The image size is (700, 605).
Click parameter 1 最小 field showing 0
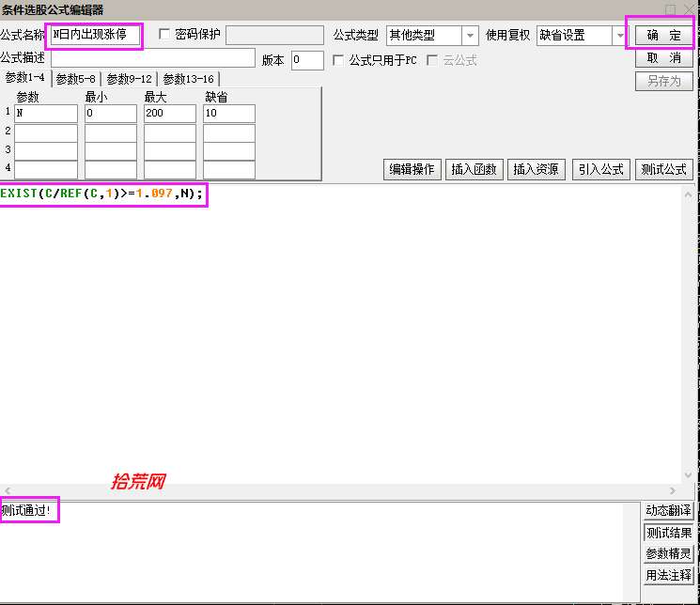(x=111, y=114)
